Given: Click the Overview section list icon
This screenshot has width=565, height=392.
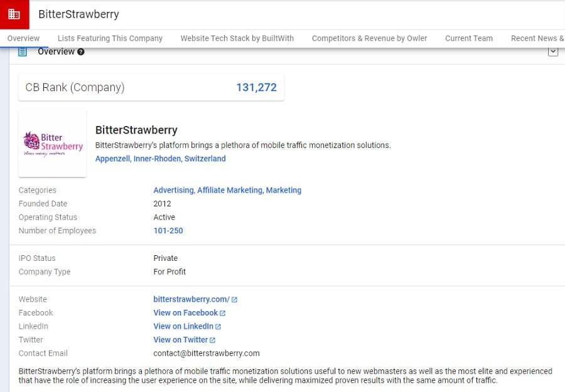Looking at the screenshot, I should point(23,52).
